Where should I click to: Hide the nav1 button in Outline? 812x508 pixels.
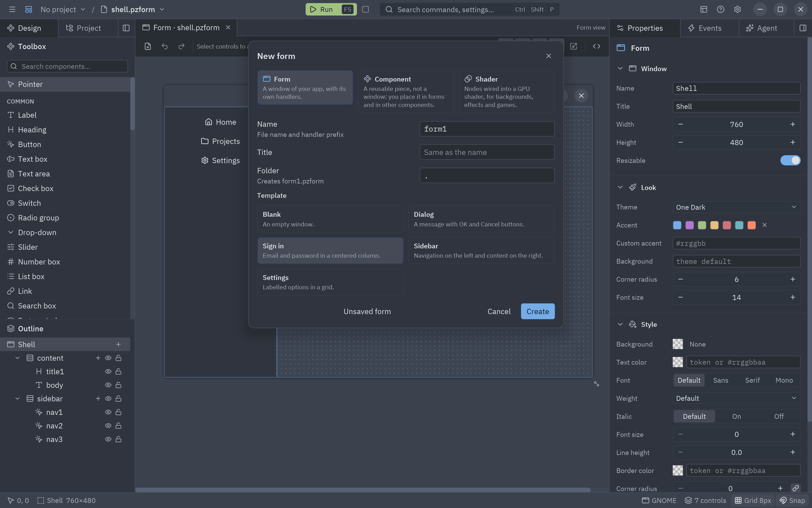click(x=108, y=412)
